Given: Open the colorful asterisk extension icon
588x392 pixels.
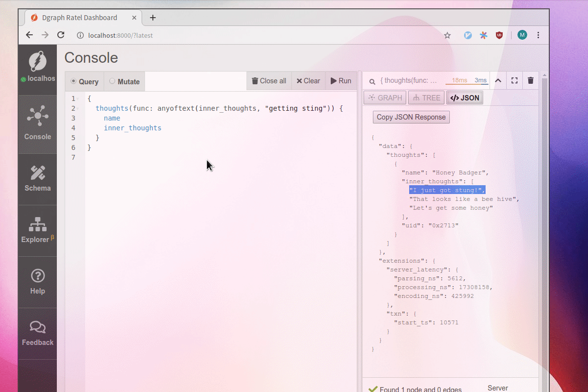Looking at the screenshot, I should pyautogui.click(x=484, y=35).
